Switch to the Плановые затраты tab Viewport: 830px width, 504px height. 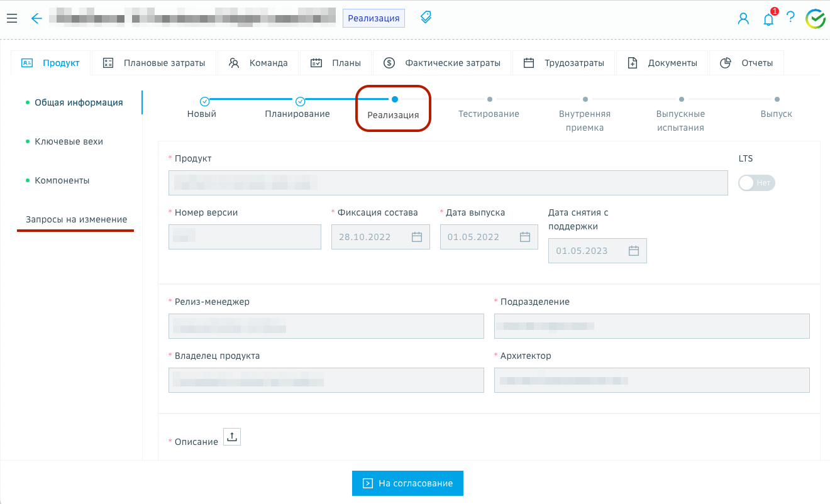click(154, 63)
